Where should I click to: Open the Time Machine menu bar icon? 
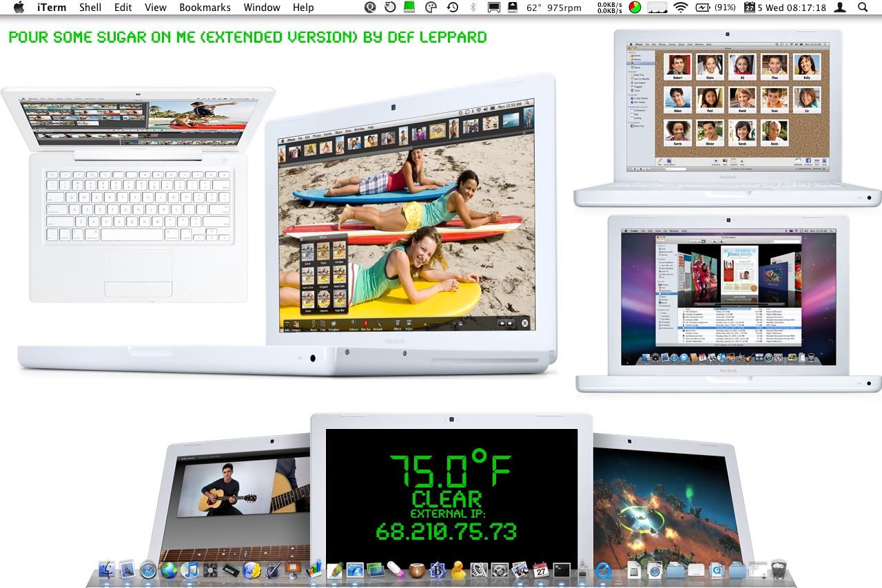[x=453, y=8]
